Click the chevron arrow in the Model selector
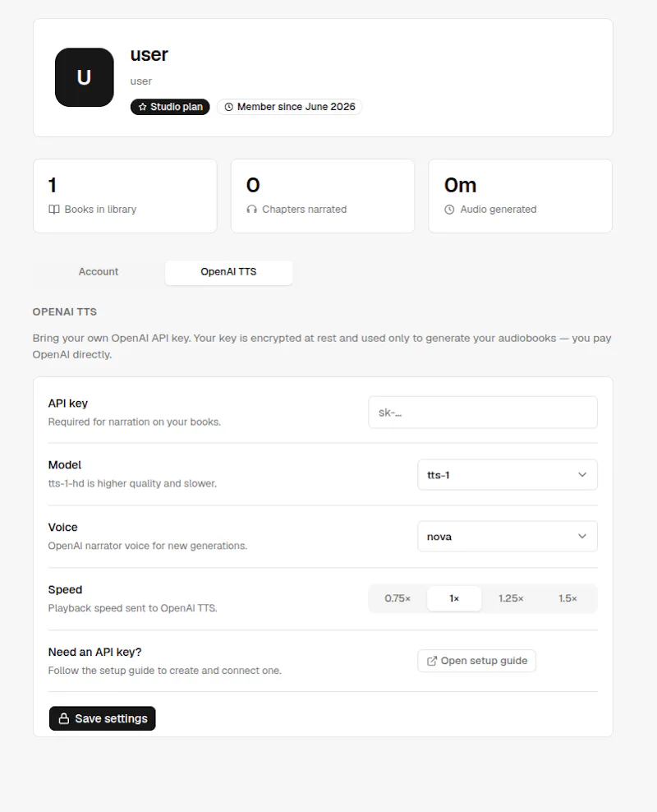The image size is (657, 812). [582, 474]
